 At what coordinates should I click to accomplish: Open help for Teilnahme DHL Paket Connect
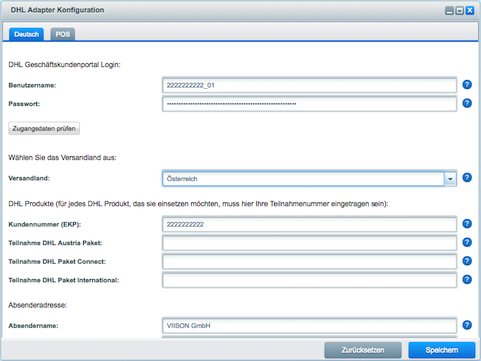[467, 261]
